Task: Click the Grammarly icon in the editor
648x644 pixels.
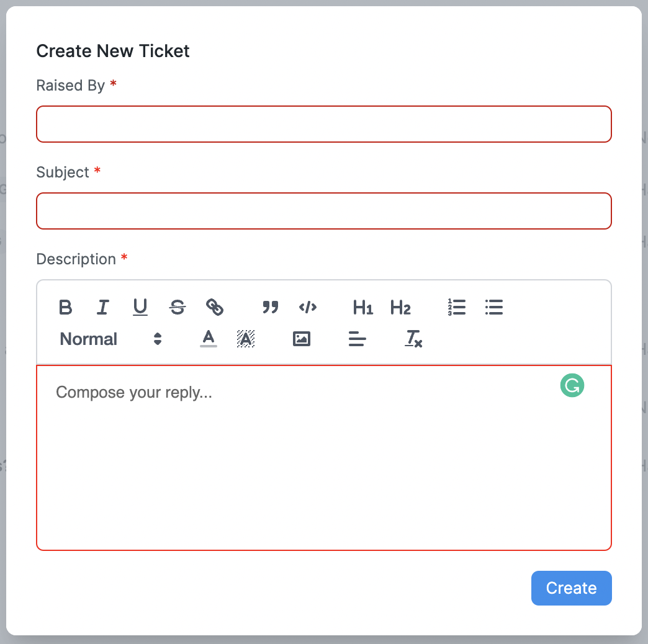Action: tap(572, 385)
